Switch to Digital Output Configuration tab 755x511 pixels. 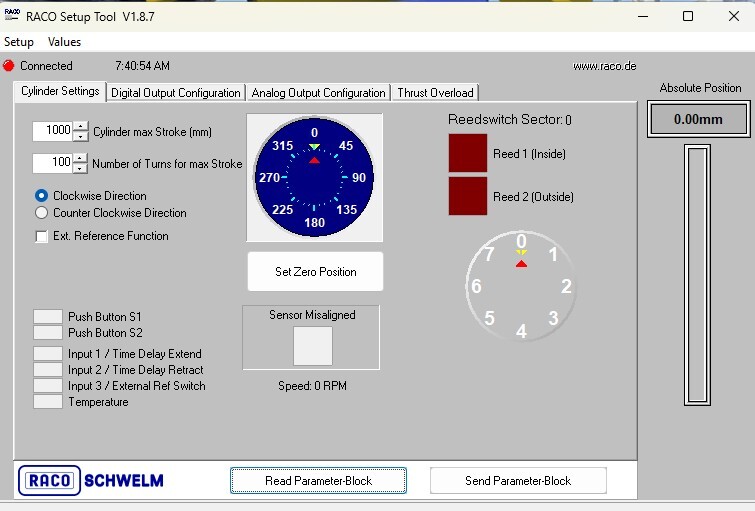pos(176,92)
